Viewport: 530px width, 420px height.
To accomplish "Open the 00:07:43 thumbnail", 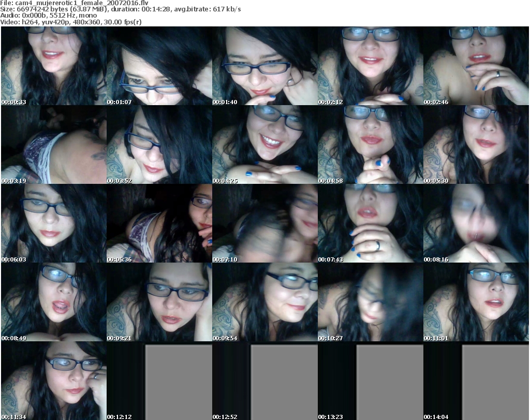I will pos(371,224).
